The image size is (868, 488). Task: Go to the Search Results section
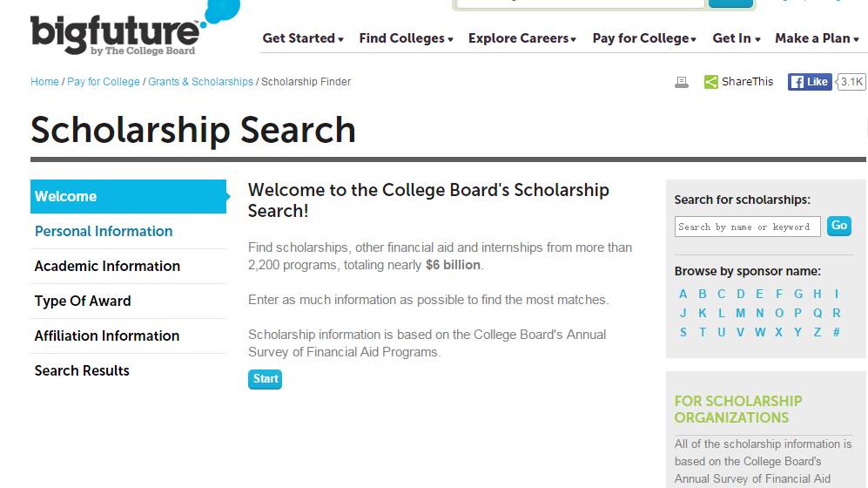coord(82,370)
